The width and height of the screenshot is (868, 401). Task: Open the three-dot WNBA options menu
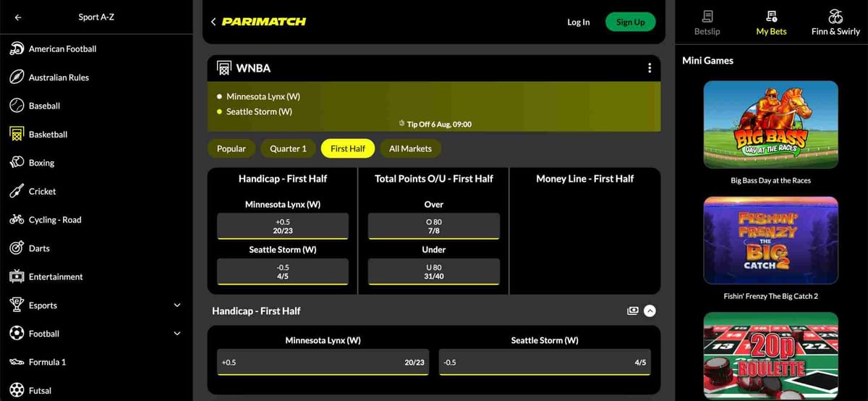click(649, 68)
